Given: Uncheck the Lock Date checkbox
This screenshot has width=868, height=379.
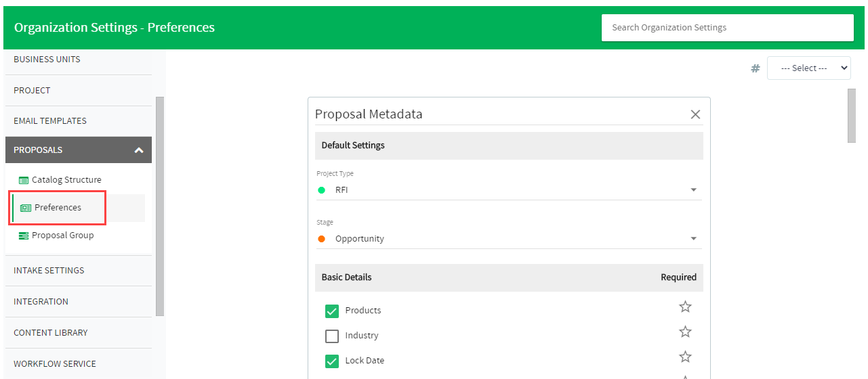Looking at the screenshot, I should coord(332,361).
